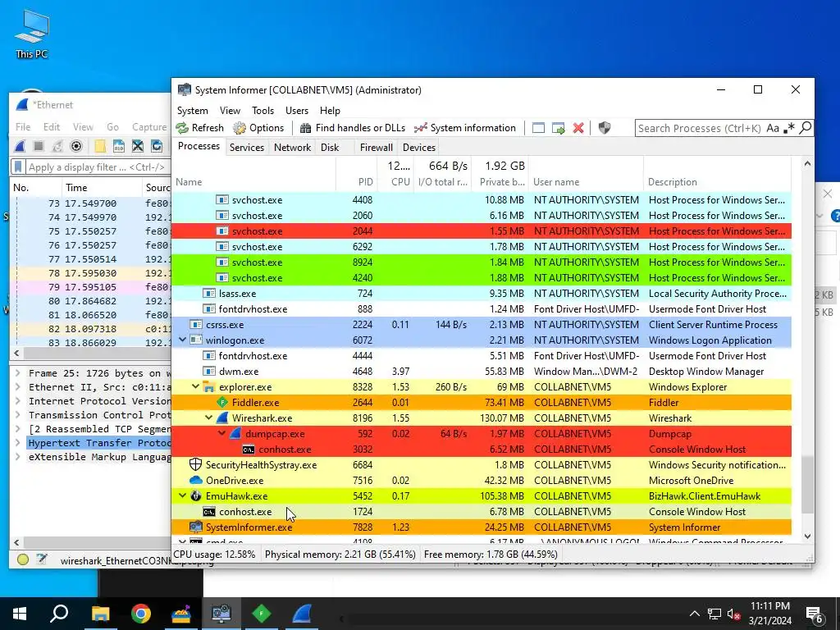Screen dimensions: 840x630
Task: Expand Hypertext Transfer Protocol detail in Wireshark
Action: point(18,442)
